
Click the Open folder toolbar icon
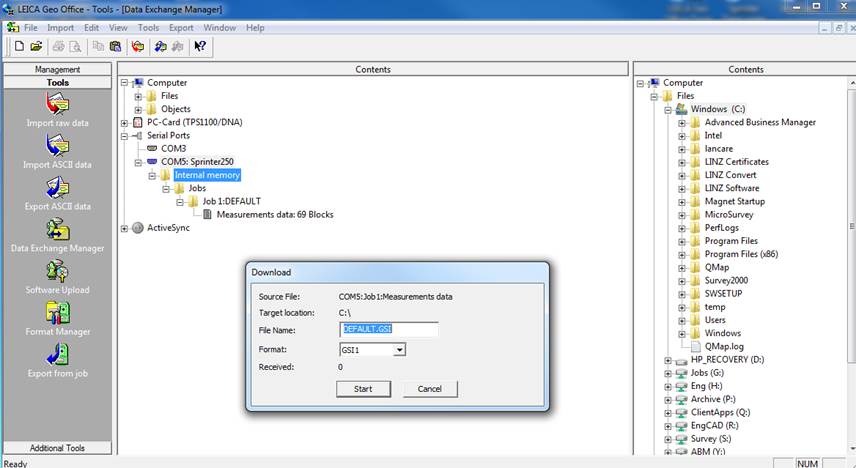point(36,46)
